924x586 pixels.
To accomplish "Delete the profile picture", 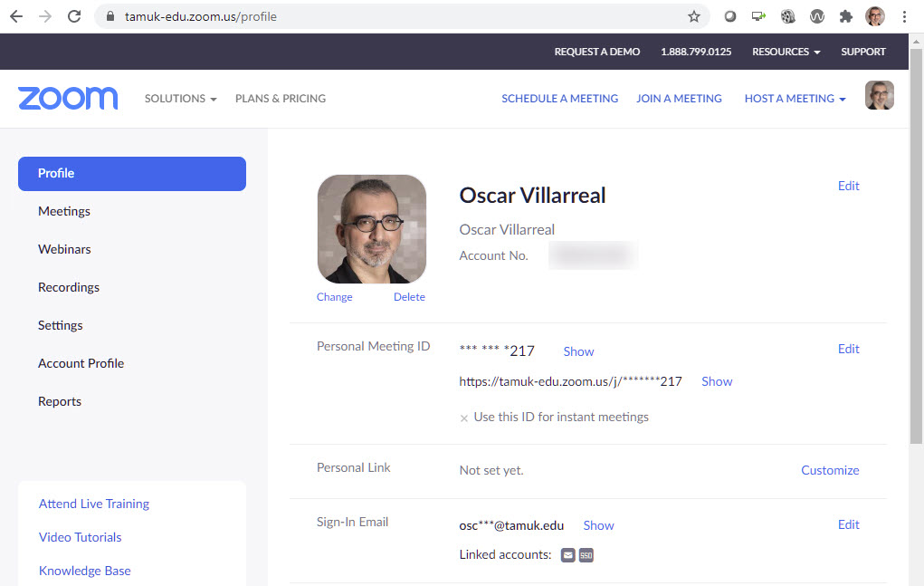I will (x=410, y=297).
